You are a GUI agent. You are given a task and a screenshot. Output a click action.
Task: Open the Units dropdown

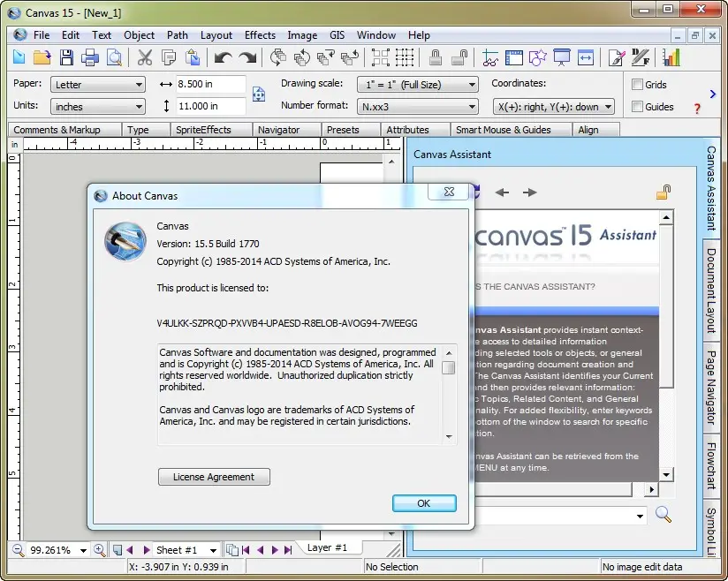(97, 106)
